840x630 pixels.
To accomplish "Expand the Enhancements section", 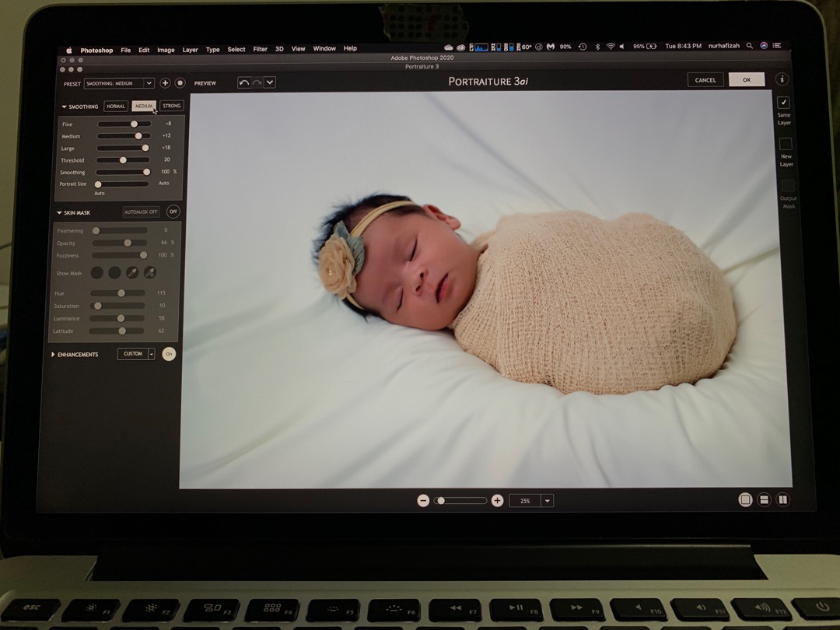I will (x=54, y=355).
